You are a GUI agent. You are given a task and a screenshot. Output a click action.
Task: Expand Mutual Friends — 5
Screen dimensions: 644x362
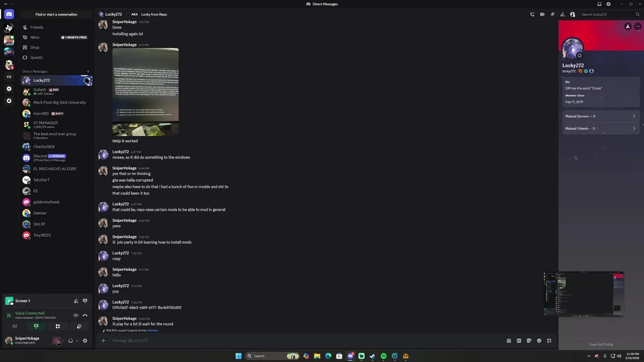pyautogui.click(x=600, y=128)
